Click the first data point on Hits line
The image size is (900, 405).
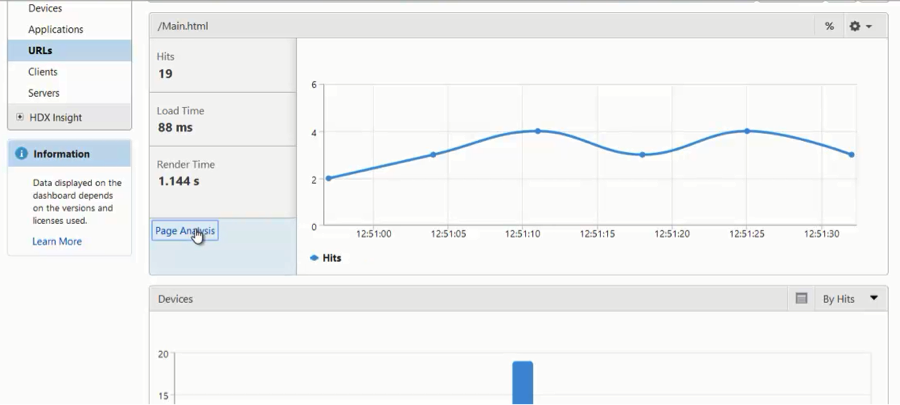tap(328, 179)
